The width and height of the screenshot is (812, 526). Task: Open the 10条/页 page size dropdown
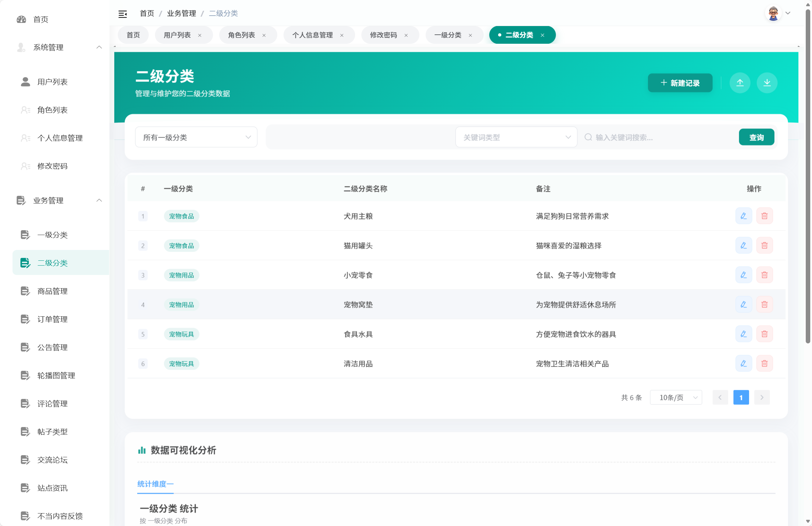(675, 397)
